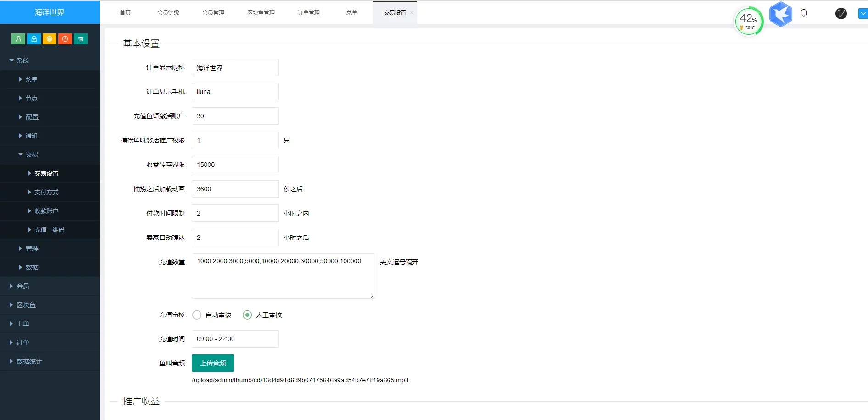The width and height of the screenshot is (868, 420).
Task: Collapse the 交易 sidebar group
Action: [x=32, y=155]
